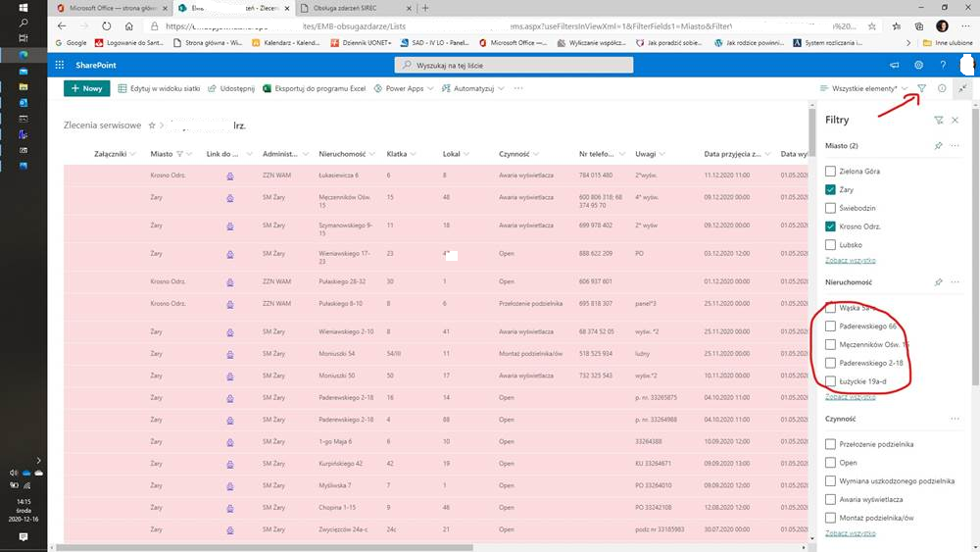Click Zobacz wszystko under Czynność

(850, 534)
